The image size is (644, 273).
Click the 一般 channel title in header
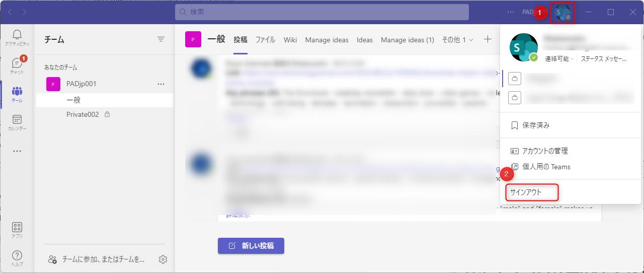pos(216,39)
